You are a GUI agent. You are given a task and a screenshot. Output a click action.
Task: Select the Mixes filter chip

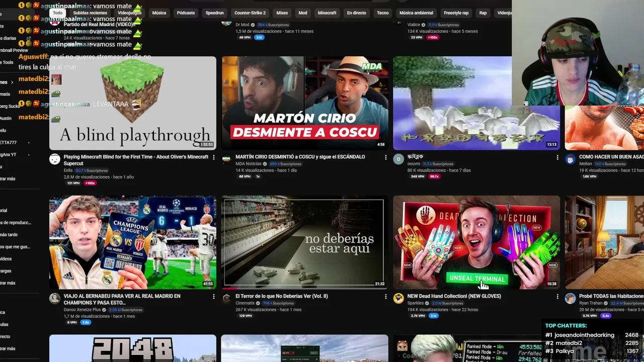coord(282,13)
